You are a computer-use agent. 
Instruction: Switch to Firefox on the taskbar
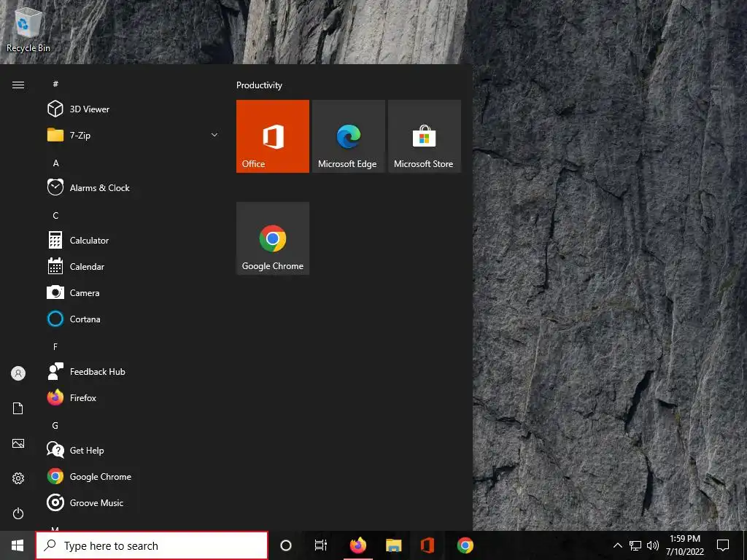tap(357, 545)
